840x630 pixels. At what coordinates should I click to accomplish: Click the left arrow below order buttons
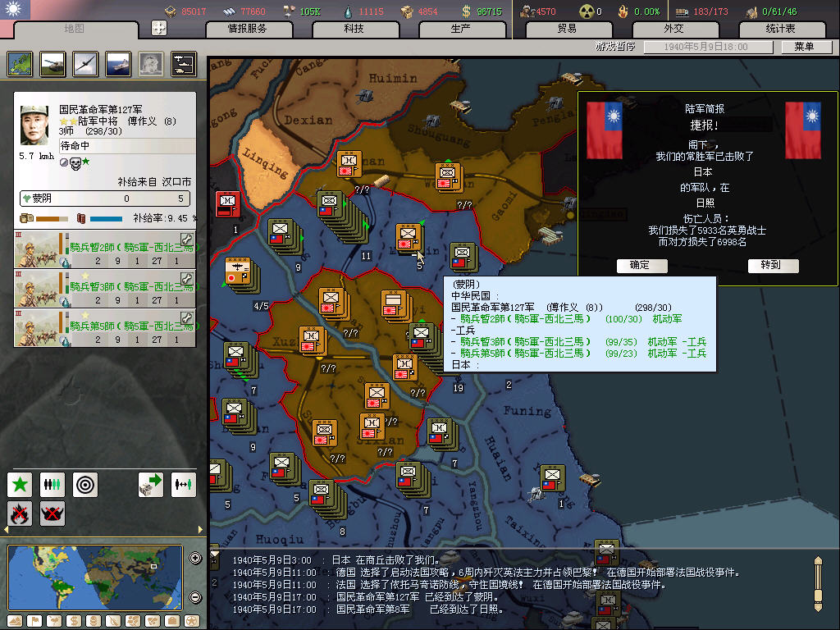click(6, 529)
